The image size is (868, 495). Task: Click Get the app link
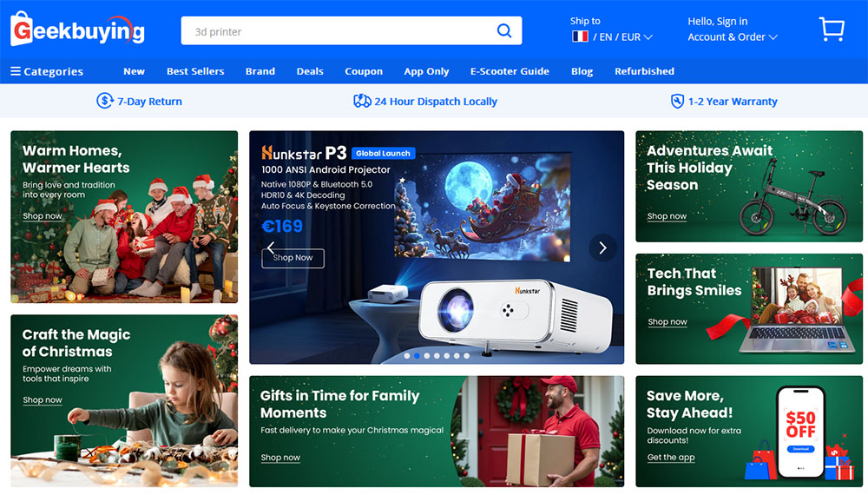[671, 458]
